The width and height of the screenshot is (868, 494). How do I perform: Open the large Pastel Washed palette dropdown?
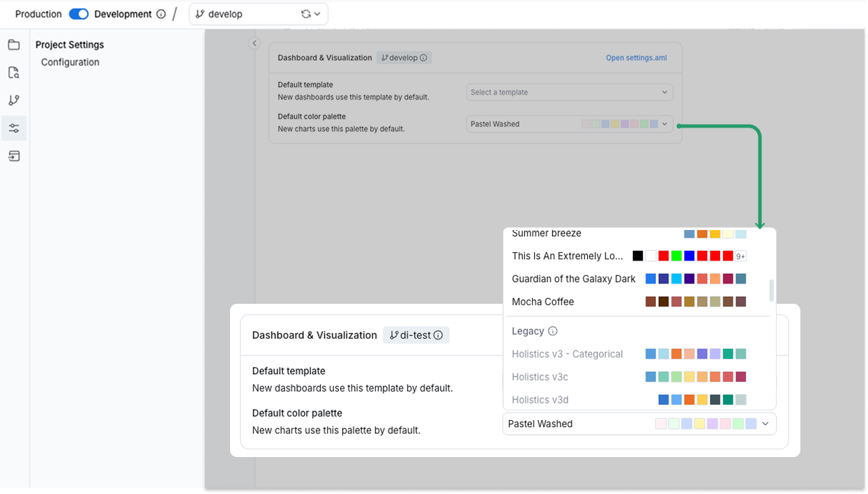click(639, 424)
